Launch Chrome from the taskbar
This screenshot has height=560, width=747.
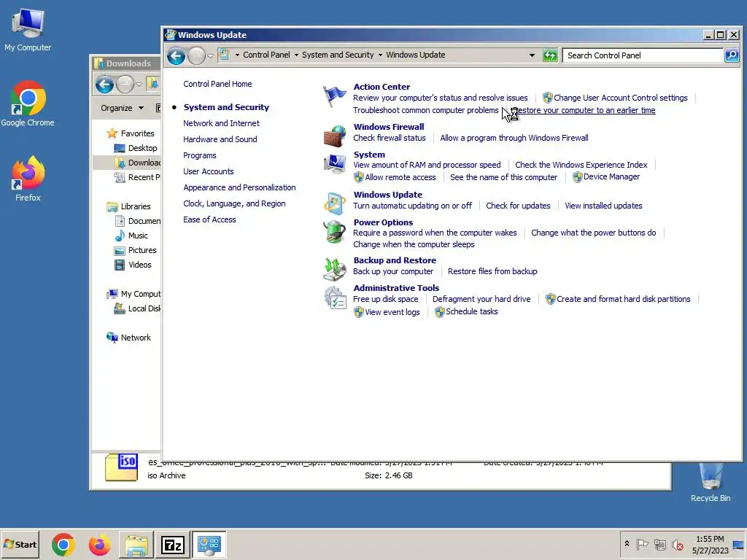pyautogui.click(x=63, y=545)
